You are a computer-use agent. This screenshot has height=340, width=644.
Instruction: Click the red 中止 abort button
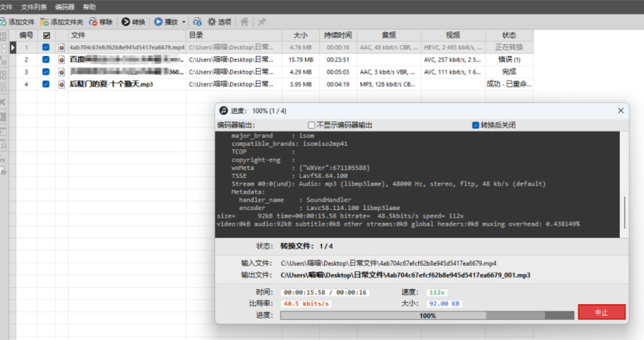click(602, 313)
